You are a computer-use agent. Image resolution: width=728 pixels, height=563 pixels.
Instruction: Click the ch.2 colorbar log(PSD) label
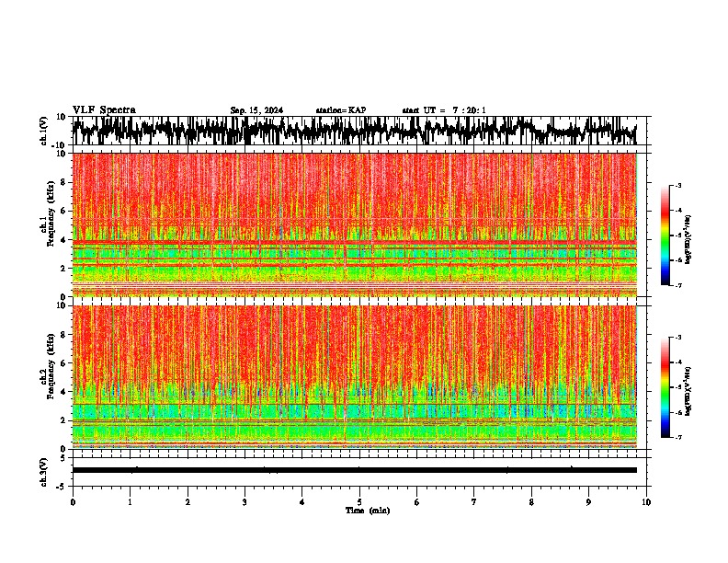(x=688, y=391)
